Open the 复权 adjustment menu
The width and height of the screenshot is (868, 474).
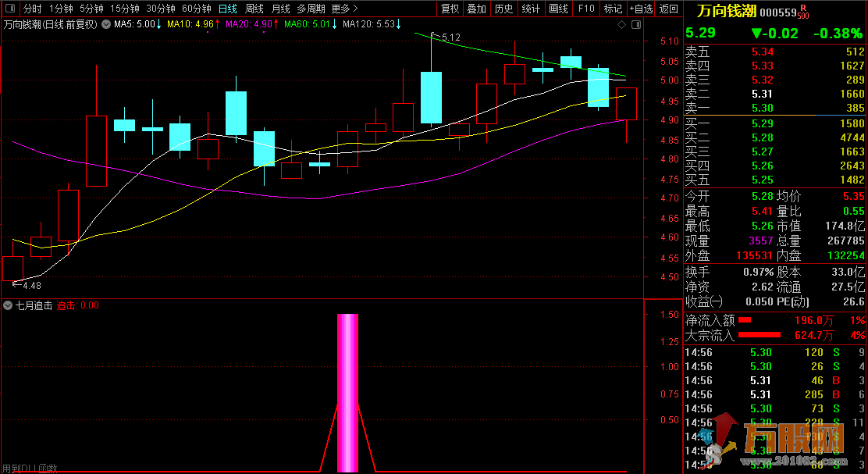450,9
